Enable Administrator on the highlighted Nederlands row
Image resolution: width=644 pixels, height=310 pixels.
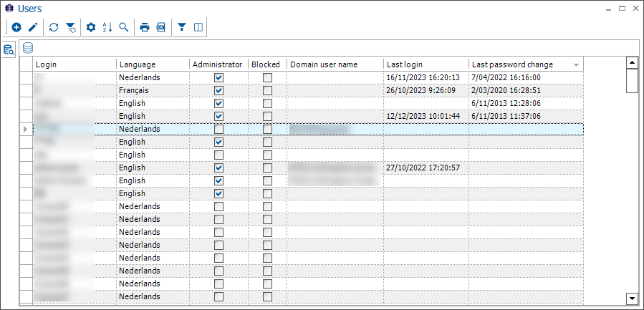(219, 130)
